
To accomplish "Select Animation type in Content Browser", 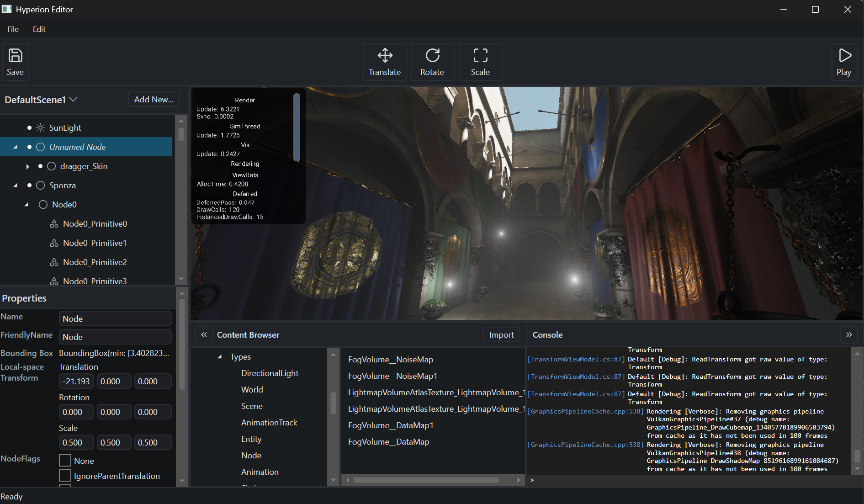I will [x=260, y=472].
